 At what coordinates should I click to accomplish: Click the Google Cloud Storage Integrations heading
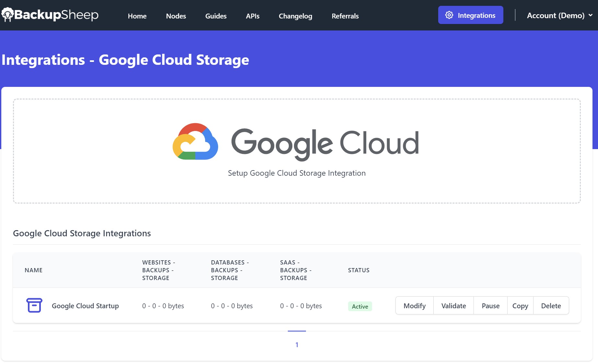[82, 233]
